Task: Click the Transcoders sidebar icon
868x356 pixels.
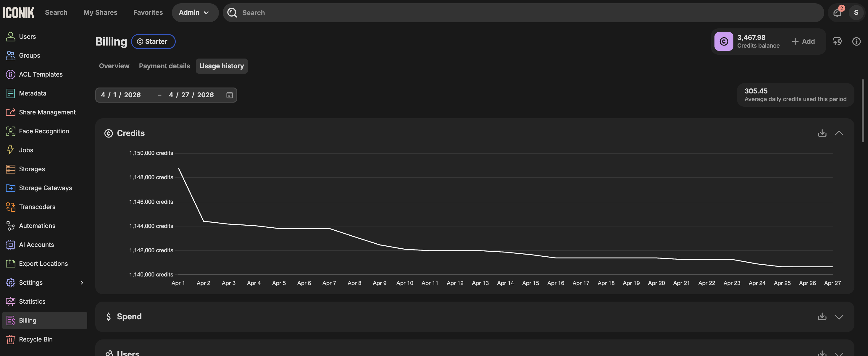Action: tap(10, 207)
